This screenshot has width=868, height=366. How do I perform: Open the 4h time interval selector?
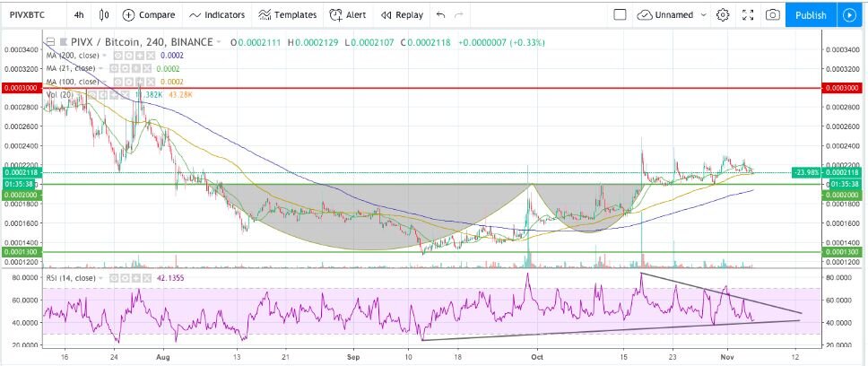79,15
